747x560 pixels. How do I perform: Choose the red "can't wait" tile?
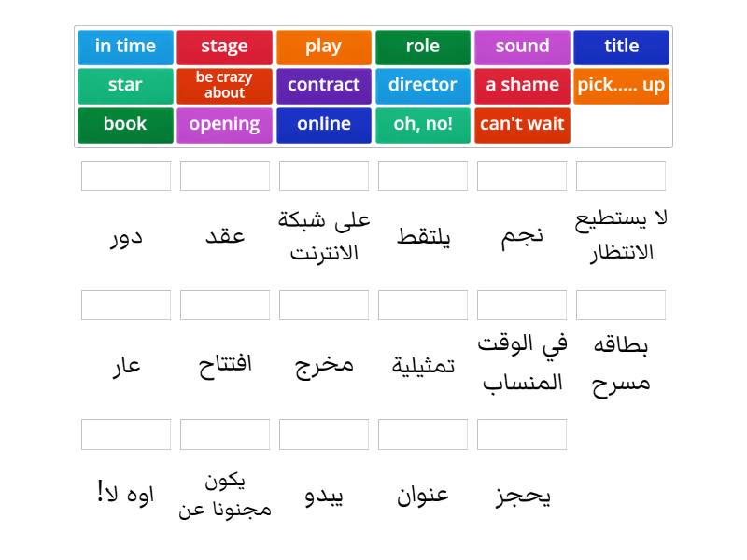click(522, 125)
